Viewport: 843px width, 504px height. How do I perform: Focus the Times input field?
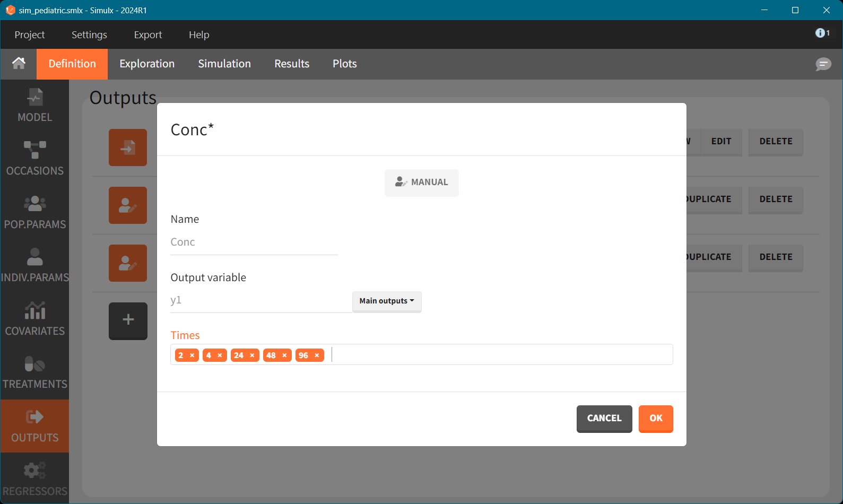pos(499,355)
